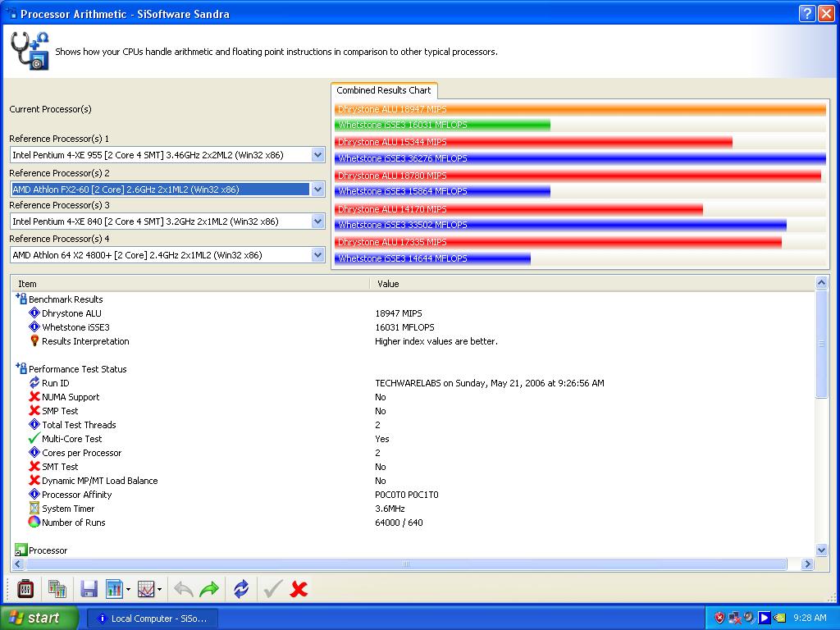Click the Item column header
The width and height of the screenshot is (840, 630).
[190, 284]
